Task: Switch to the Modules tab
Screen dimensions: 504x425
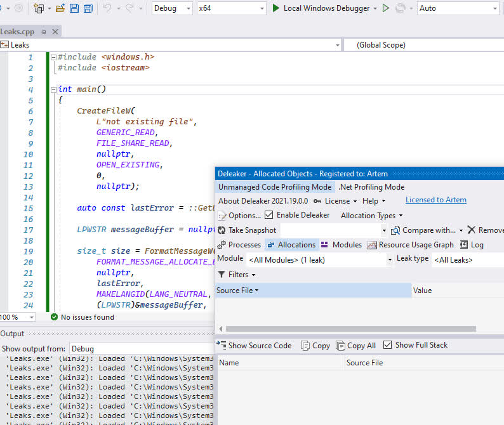Action: tap(342, 245)
